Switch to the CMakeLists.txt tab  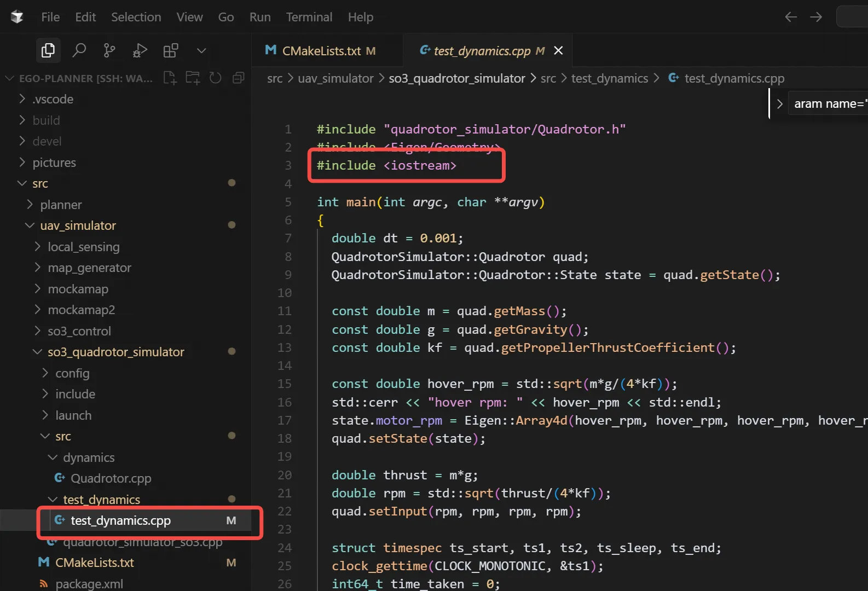pyautogui.click(x=327, y=50)
